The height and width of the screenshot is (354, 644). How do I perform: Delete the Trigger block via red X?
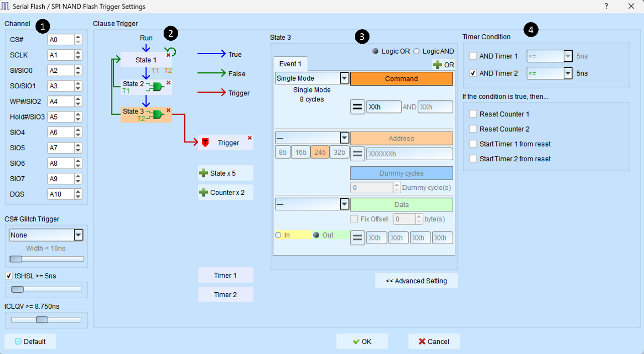tap(249, 138)
